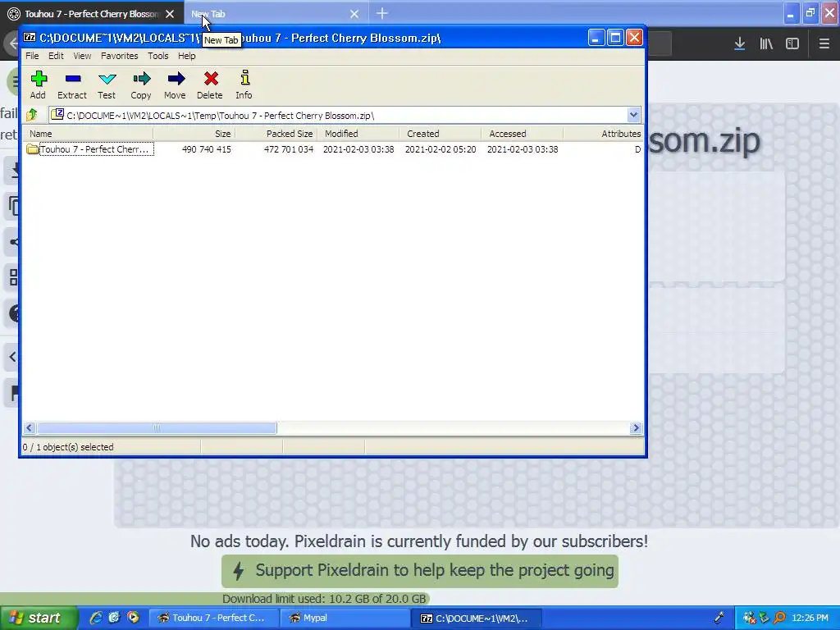Open the Windows start menu
Viewport: 840px width, 630px height.
(x=38, y=619)
